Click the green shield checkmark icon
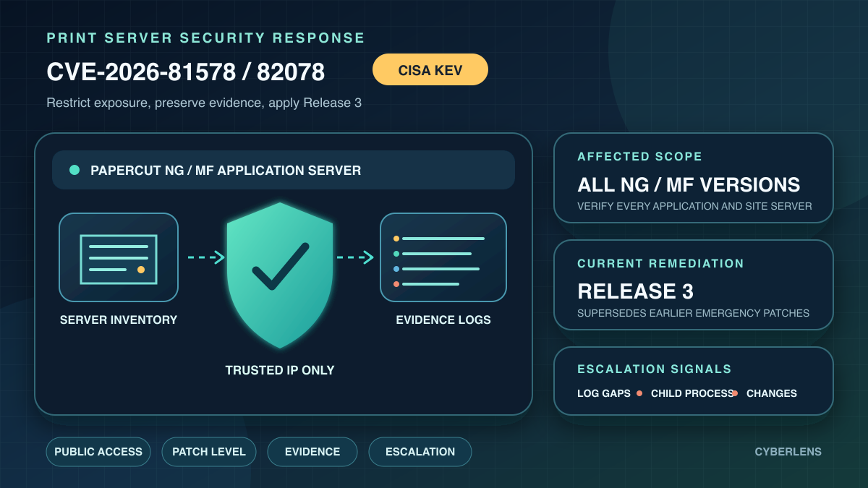868x488 pixels. pyautogui.click(x=280, y=275)
